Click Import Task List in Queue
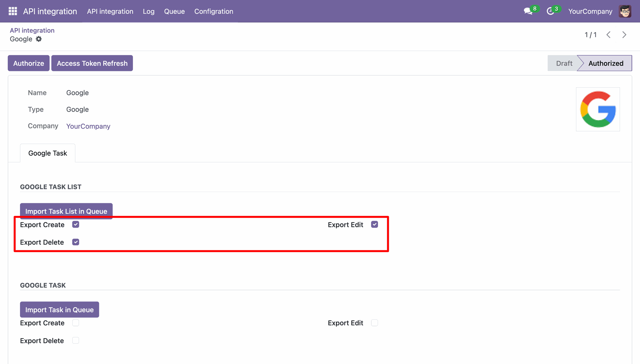The height and width of the screenshot is (364, 640). point(66,211)
